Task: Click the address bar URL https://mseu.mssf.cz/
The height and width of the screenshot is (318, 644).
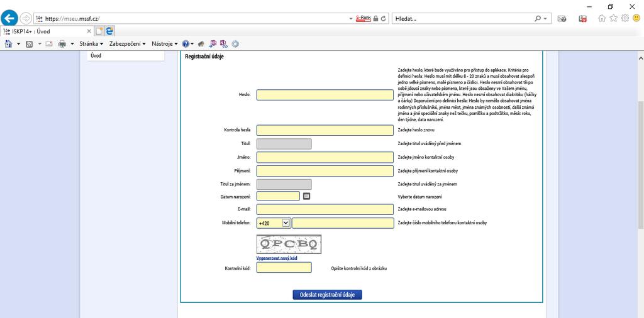Action: click(72, 19)
